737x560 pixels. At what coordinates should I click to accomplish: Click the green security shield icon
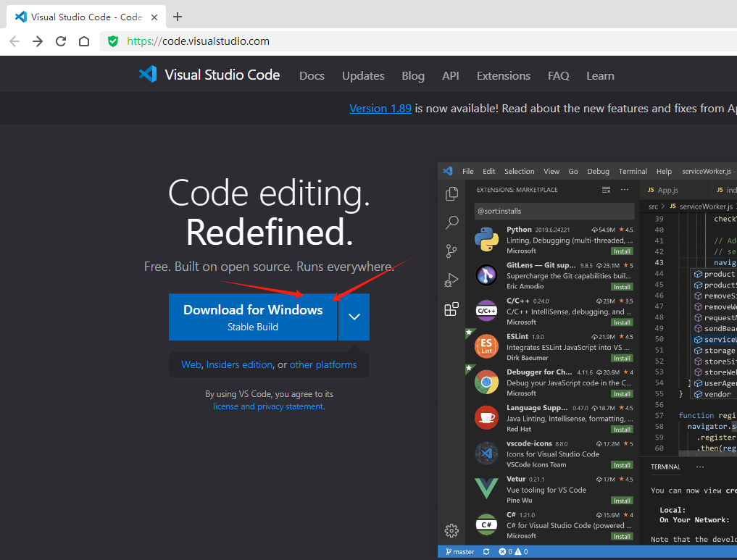click(x=113, y=41)
